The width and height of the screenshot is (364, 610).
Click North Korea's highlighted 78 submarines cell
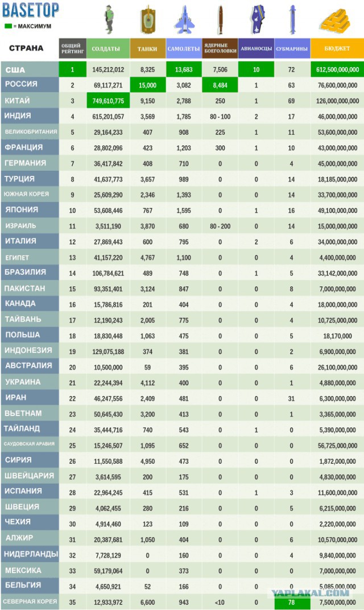[292, 603]
